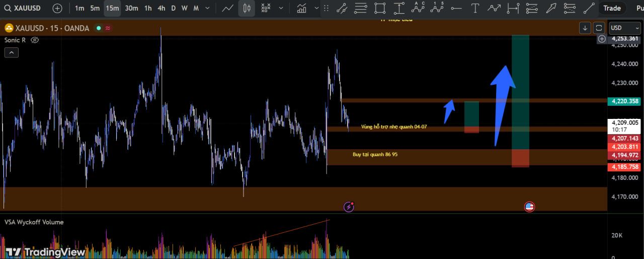Toggle Sonic R indicator visibility eye
644x259 pixels.
coord(35,40)
